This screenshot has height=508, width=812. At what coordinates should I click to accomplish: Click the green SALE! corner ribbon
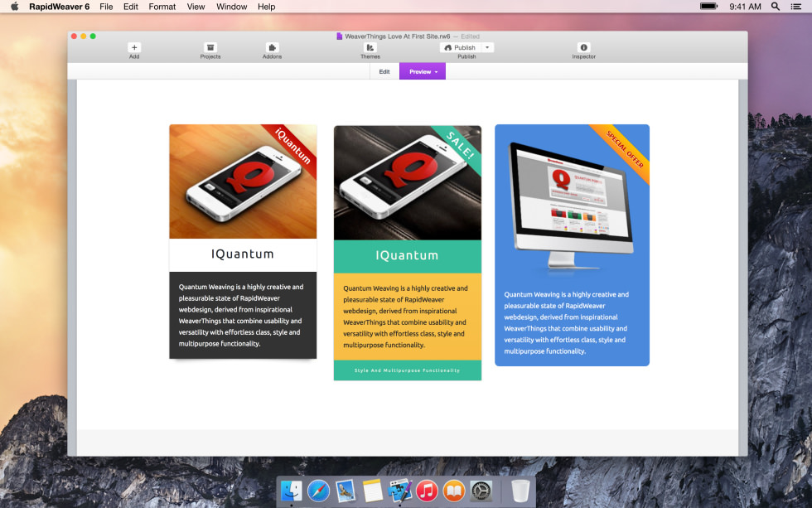coord(459,146)
